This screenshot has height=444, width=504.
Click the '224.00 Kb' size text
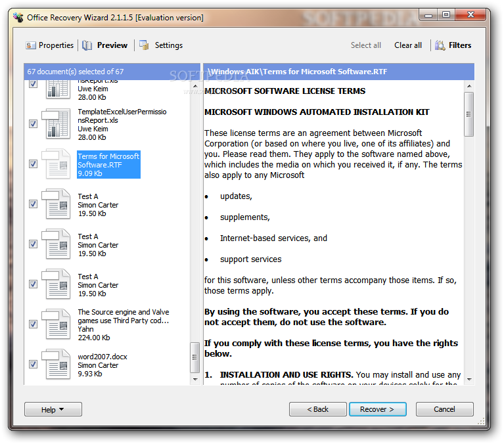[94, 338]
